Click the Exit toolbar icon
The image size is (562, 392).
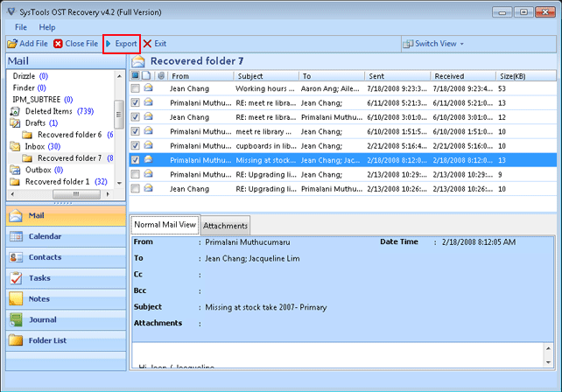tap(147, 44)
